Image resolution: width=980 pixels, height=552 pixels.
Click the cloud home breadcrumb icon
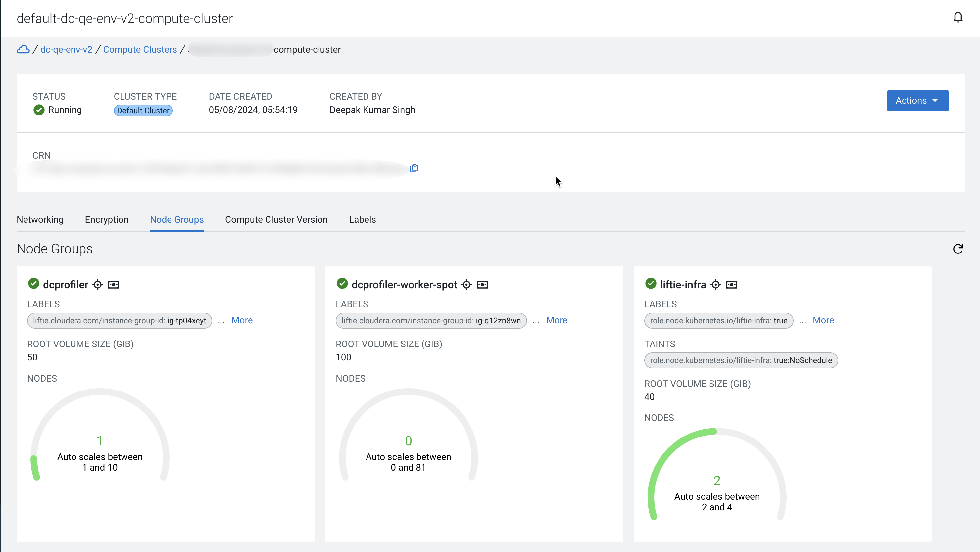tap(23, 49)
